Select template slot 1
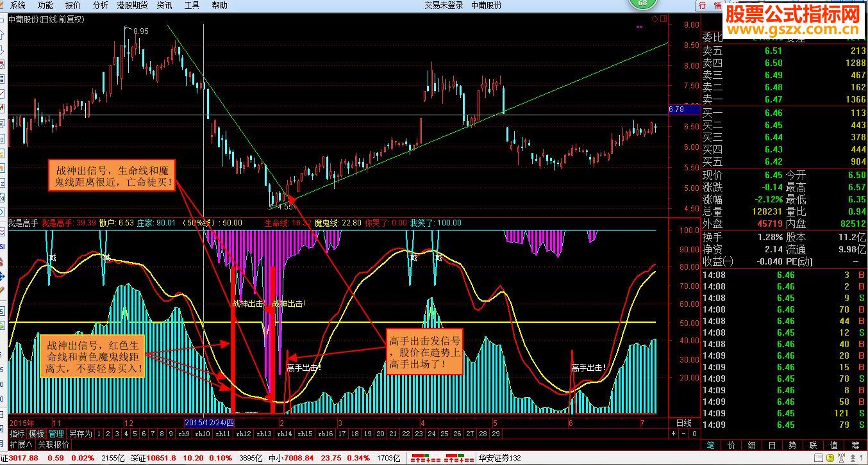Viewport: 868px width, 465px height. (x=99, y=434)
